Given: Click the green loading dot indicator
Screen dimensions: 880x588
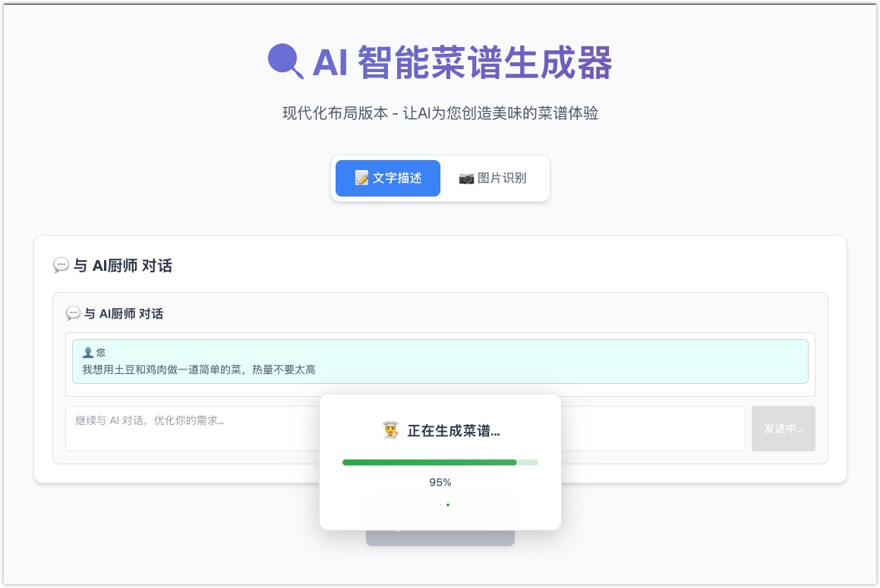Looking at the screenshot, I should (447, 505).
